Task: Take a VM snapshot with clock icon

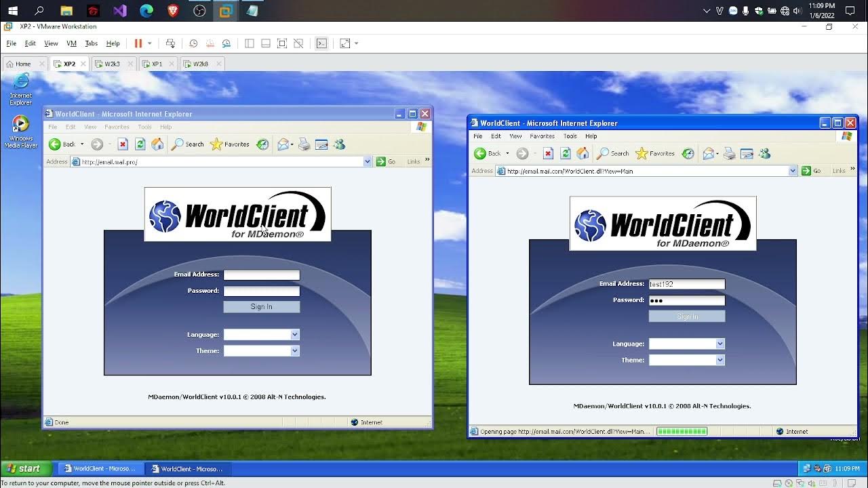Action: pyautogui.click(x=193, y=43)
